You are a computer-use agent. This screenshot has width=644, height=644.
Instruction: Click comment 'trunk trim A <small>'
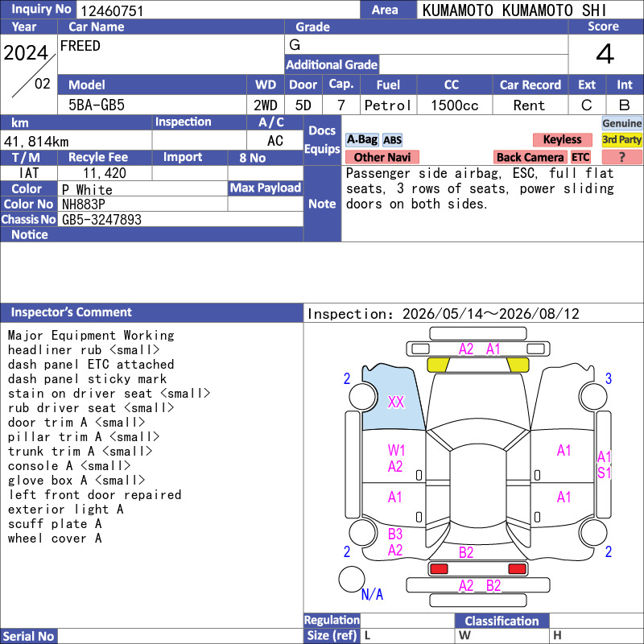click(80, 452)
